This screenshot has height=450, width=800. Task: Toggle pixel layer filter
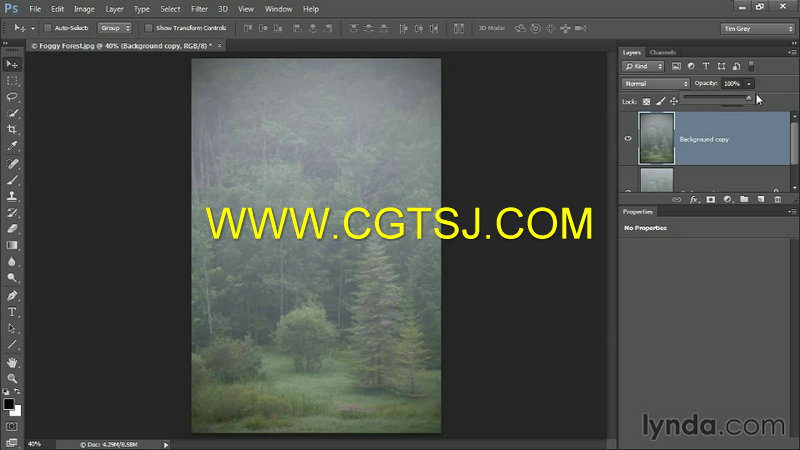point(676,66)
